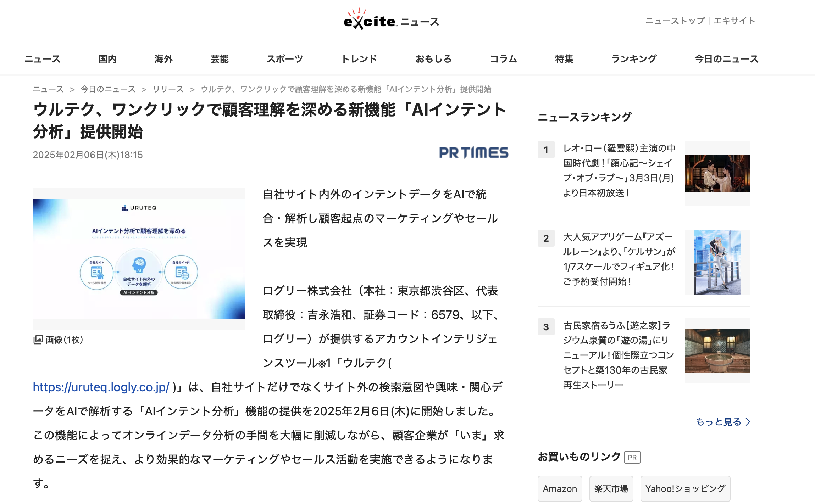Go to 今日のニュース in breadcrumb
Screen dimensions: 815x504
(108, 89)
